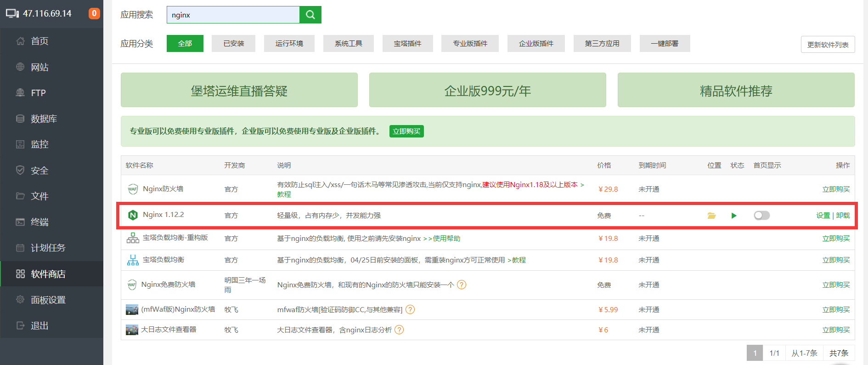Viewport: 868px width, 365px height.
Task: Select the 企业版插件 category tab
Action: 536,43
